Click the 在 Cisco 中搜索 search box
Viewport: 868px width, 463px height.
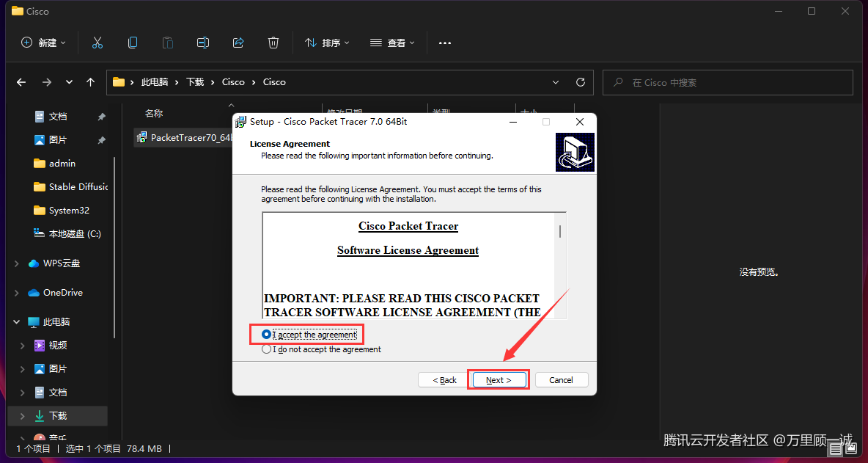727,82
